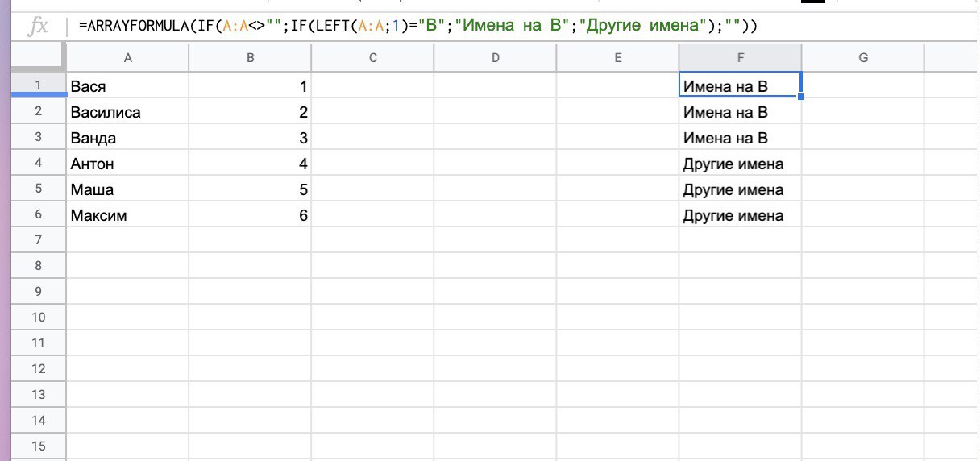The width and height of the screenshot is (980, 461).
Task: Select row 15 header
Action: point(38,446)
